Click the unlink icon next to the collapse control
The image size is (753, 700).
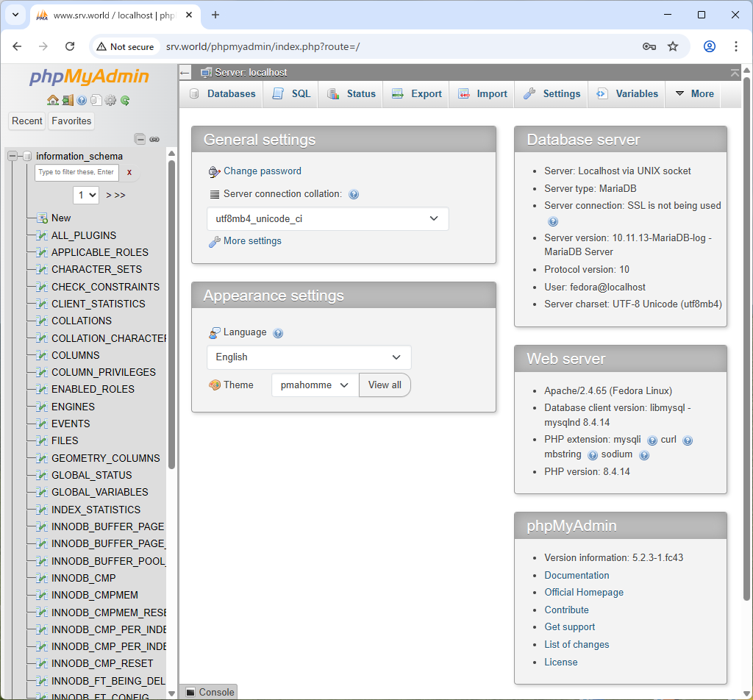(x=154, y=139)
